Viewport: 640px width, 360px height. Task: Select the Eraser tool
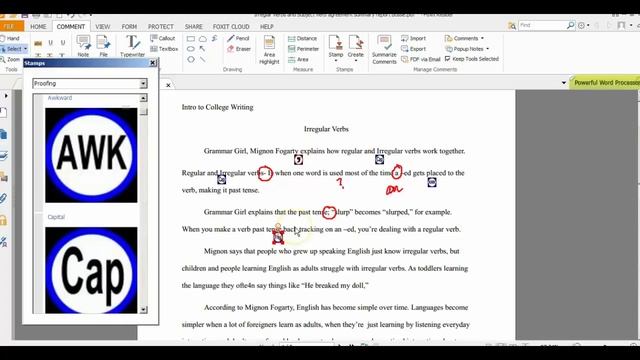pyautogui.click(x=239, y=49)
